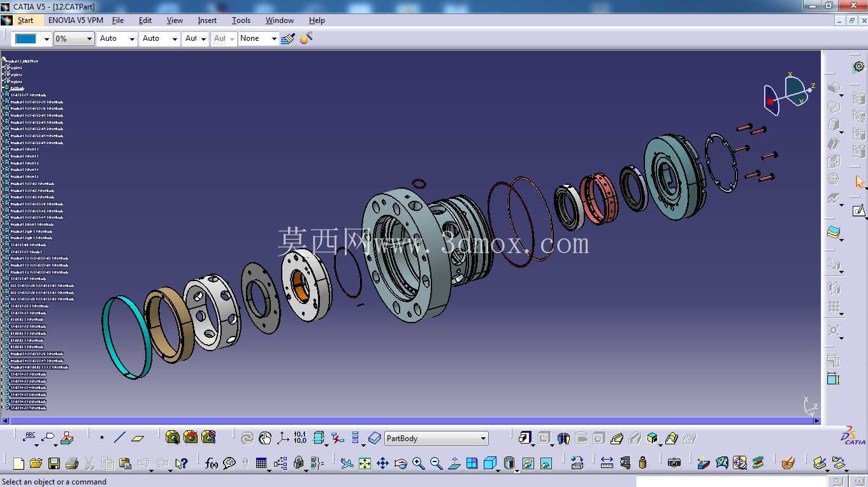Select the Pan tool icon
The image size is (868, 487).
click(382, 463)
